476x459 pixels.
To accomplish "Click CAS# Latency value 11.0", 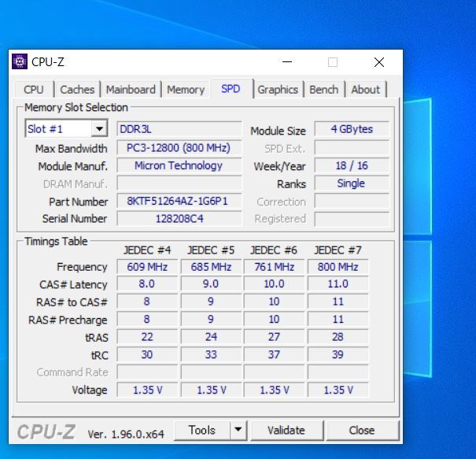I will 338,283.
